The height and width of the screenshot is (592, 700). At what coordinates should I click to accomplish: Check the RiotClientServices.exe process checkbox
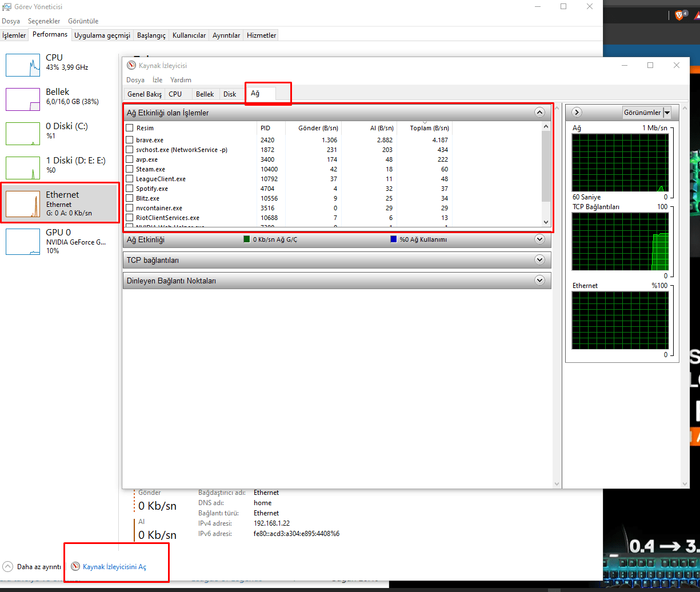[130, 218]
